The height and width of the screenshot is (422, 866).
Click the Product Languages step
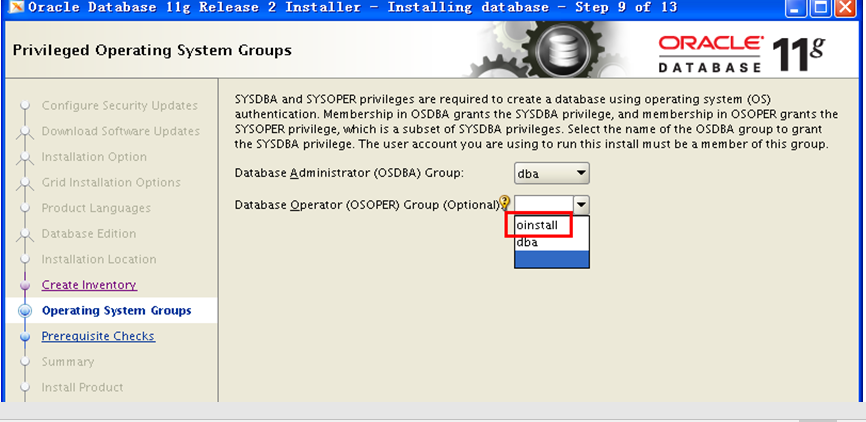96,208
